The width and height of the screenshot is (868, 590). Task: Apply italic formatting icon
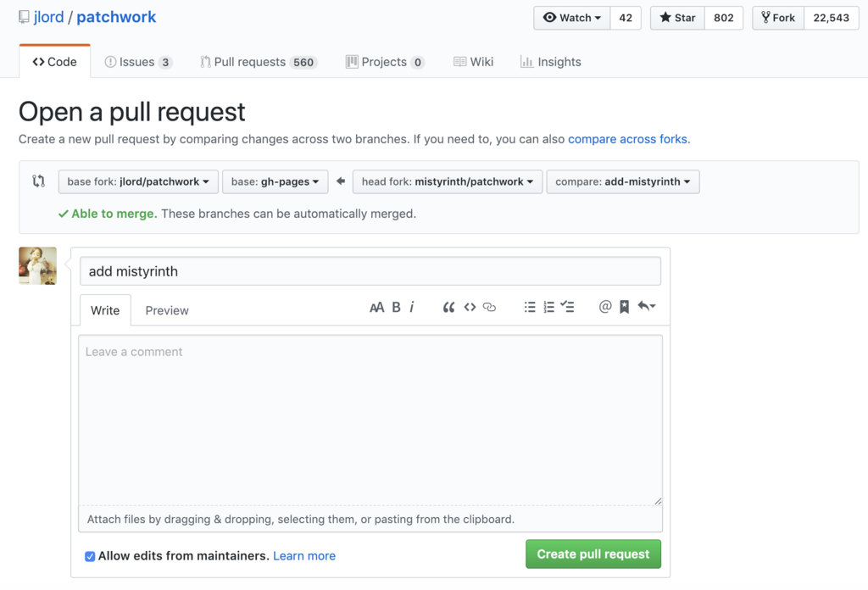[x=412, y=307]
